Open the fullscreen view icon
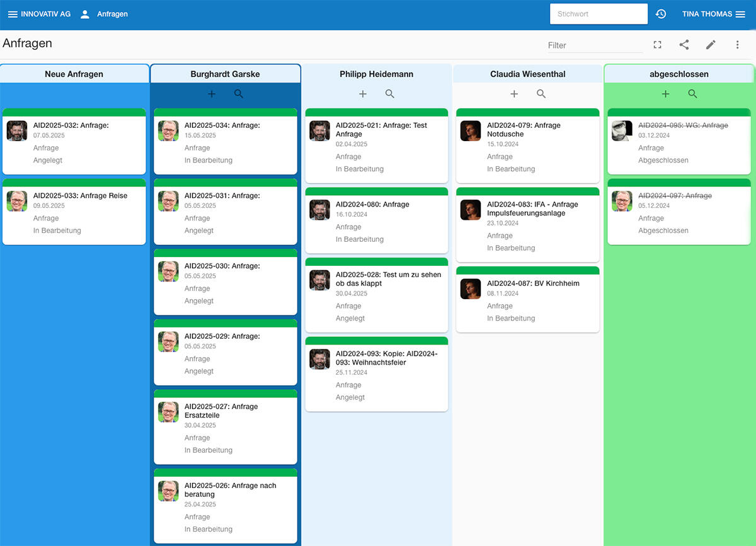This screenshot has height=546, width=756. (657, 45)
